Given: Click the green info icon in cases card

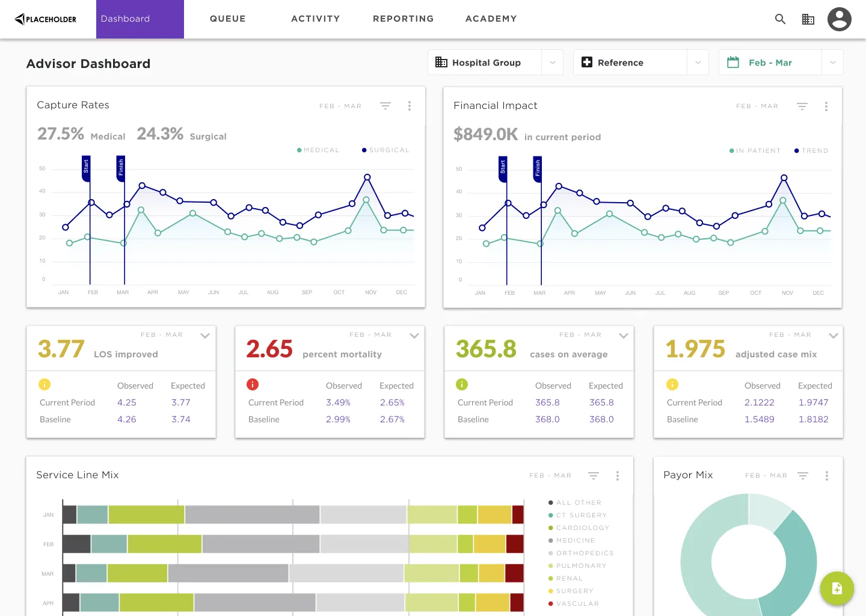Looking at the screenshot, I should pyautogui.click(x=462, y=384).
